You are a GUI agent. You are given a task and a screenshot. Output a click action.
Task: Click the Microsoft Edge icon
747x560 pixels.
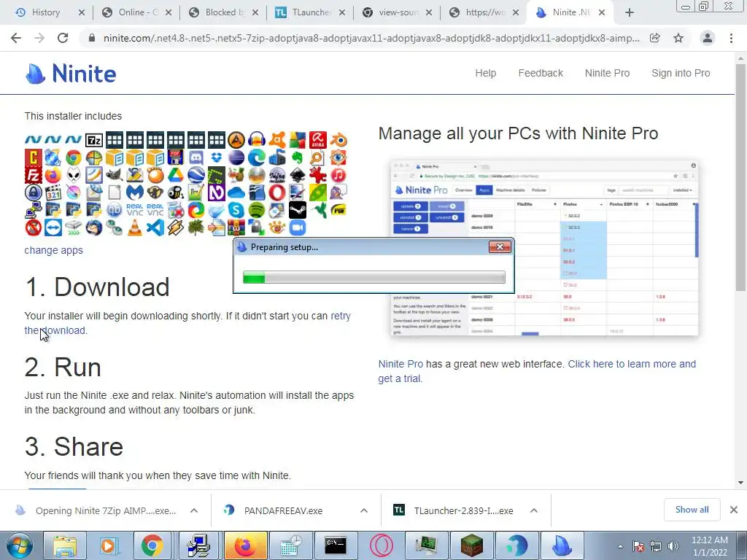click(x=257, y=157)
